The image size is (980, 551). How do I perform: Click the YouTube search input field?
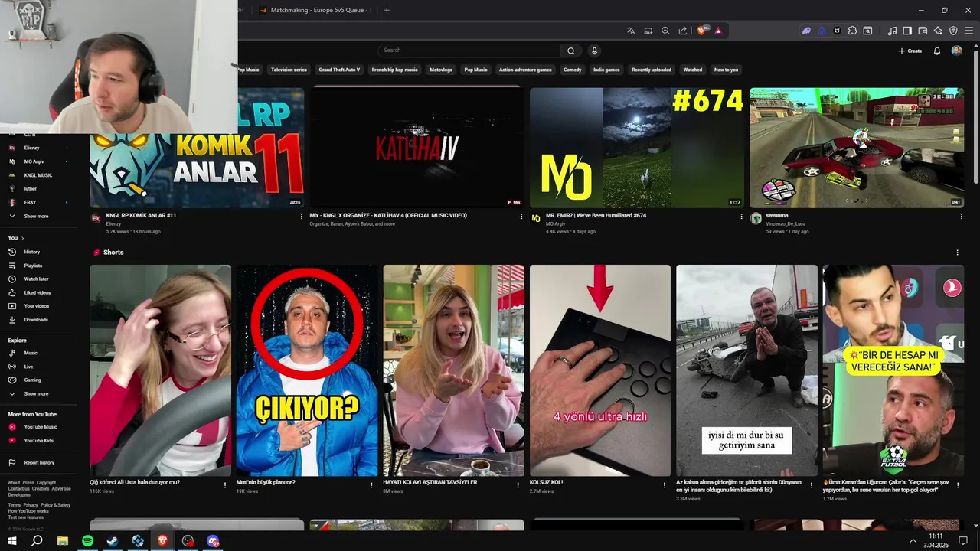click(469, 51)
